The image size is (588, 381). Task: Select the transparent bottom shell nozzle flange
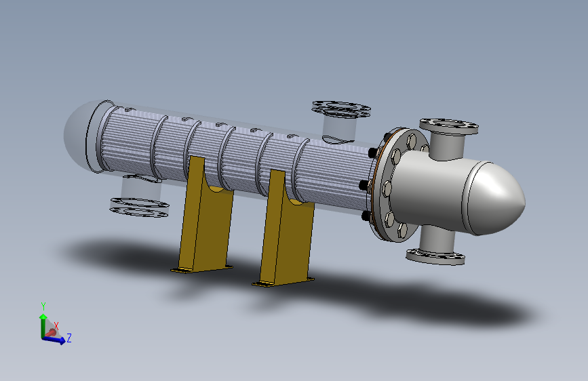tap(140, 207)
